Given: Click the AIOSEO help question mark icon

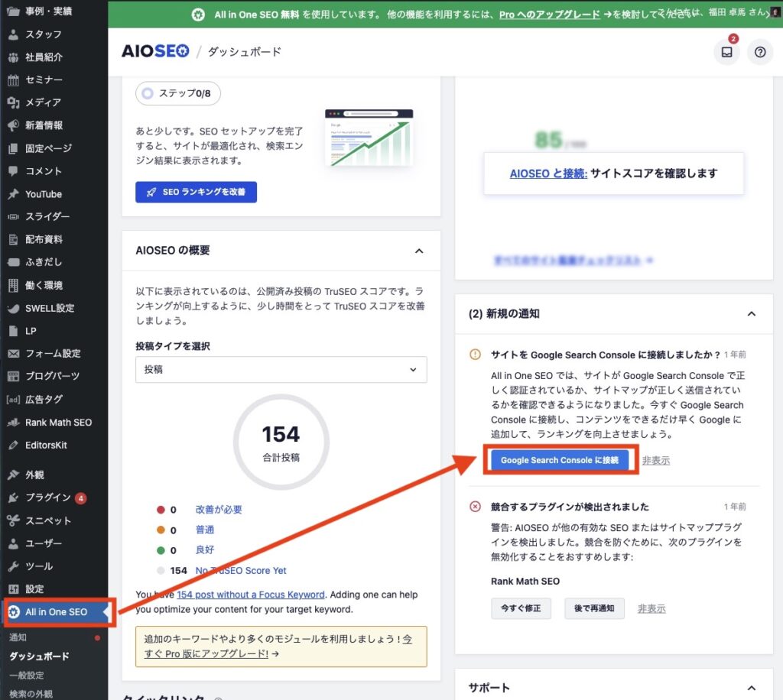Looking at the screenshot, I should tap(761, 51).
